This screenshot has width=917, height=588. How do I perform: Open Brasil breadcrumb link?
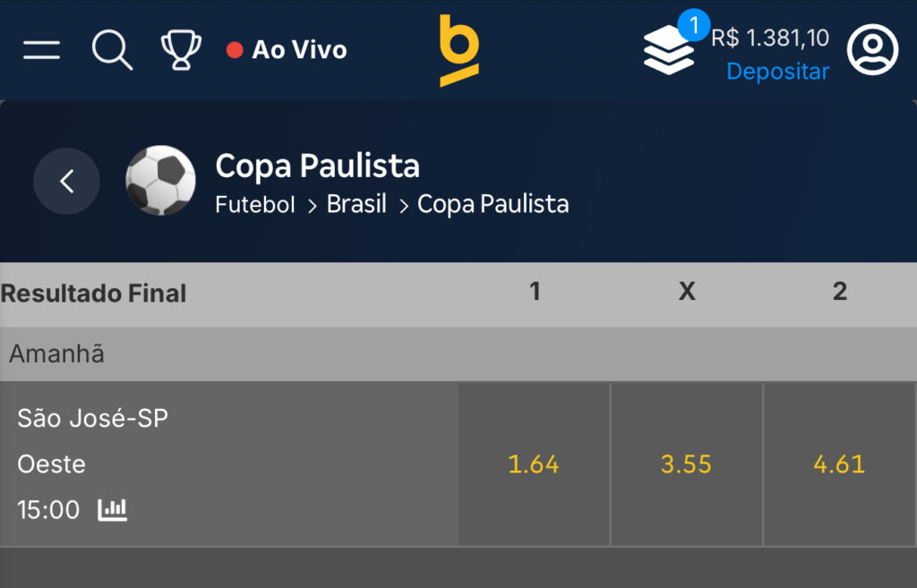click(356, 204)
